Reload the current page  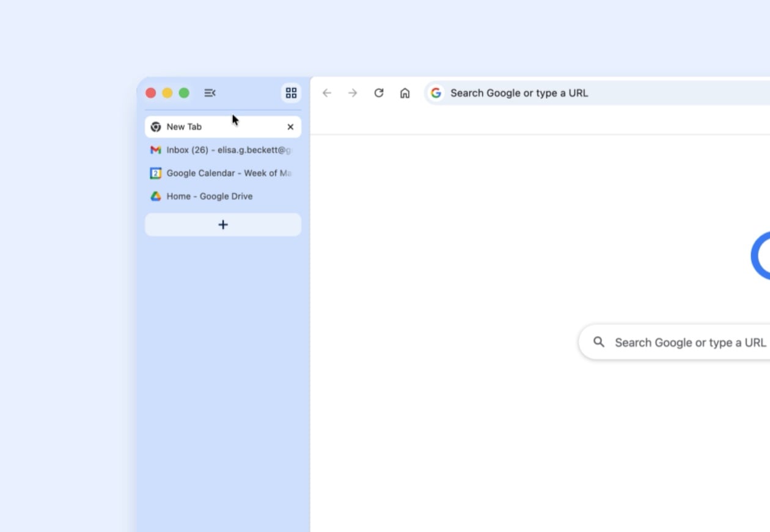[378, 93]
